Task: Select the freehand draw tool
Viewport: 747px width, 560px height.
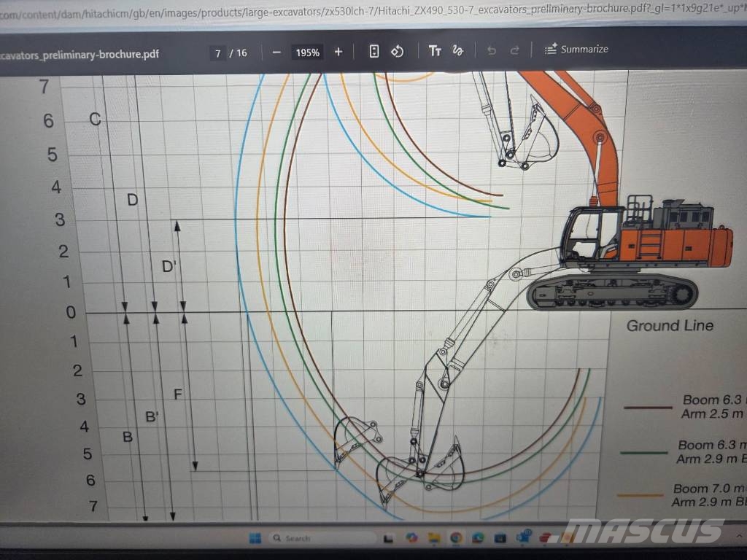Action: coord(458,50)
